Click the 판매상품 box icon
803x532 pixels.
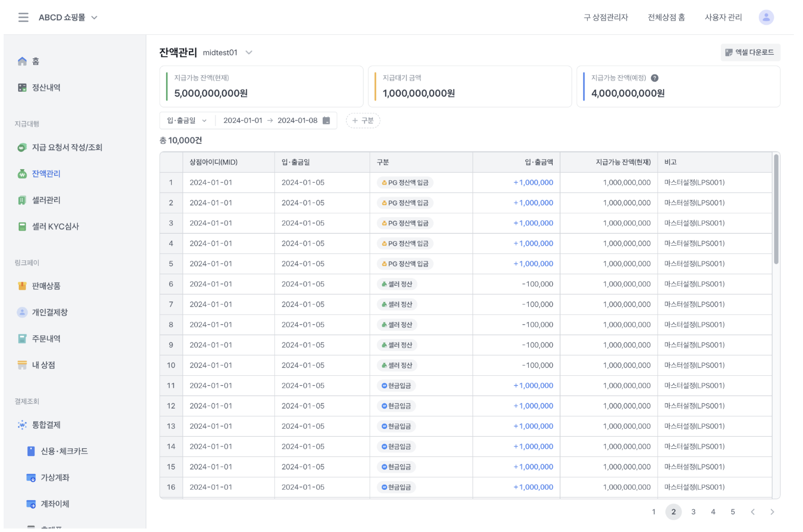coord(22,286)
